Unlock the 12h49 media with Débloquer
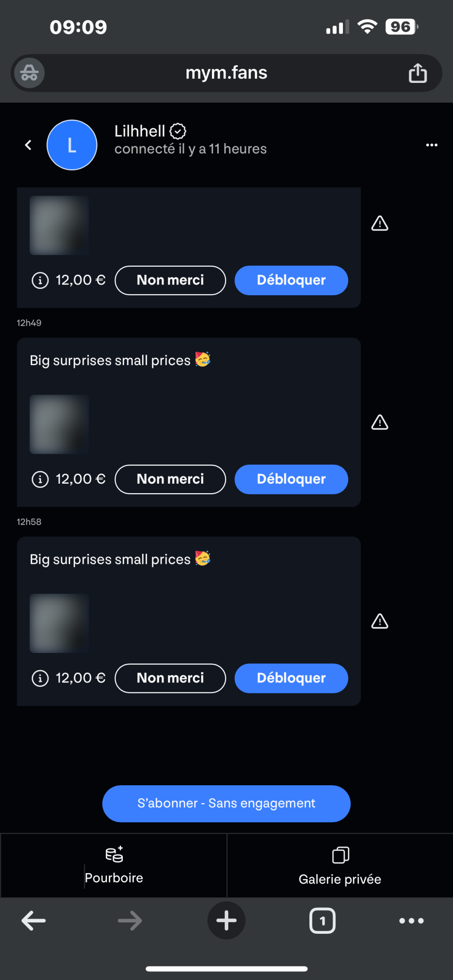The width and height of the screenshot is (453, 980). [x=291, y=479]
